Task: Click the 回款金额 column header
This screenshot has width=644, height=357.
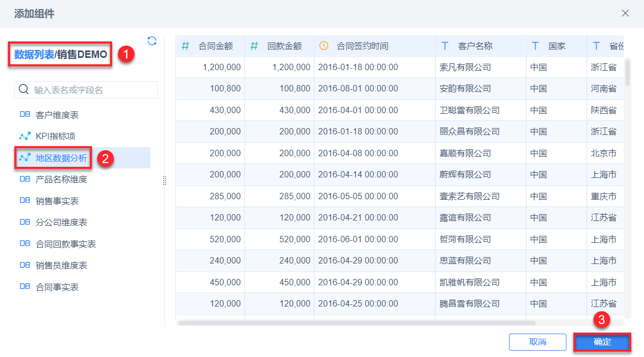Action: coord(279,46)
